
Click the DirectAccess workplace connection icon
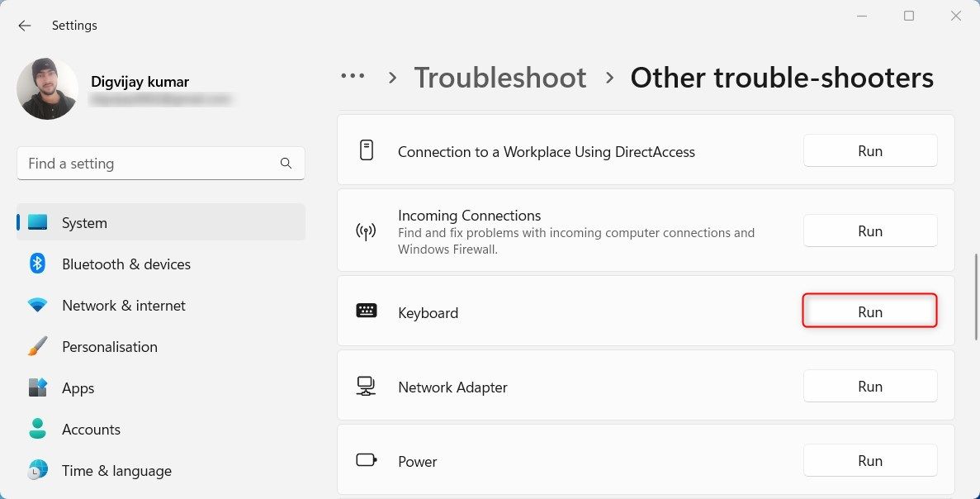click(x=366, y=151)
